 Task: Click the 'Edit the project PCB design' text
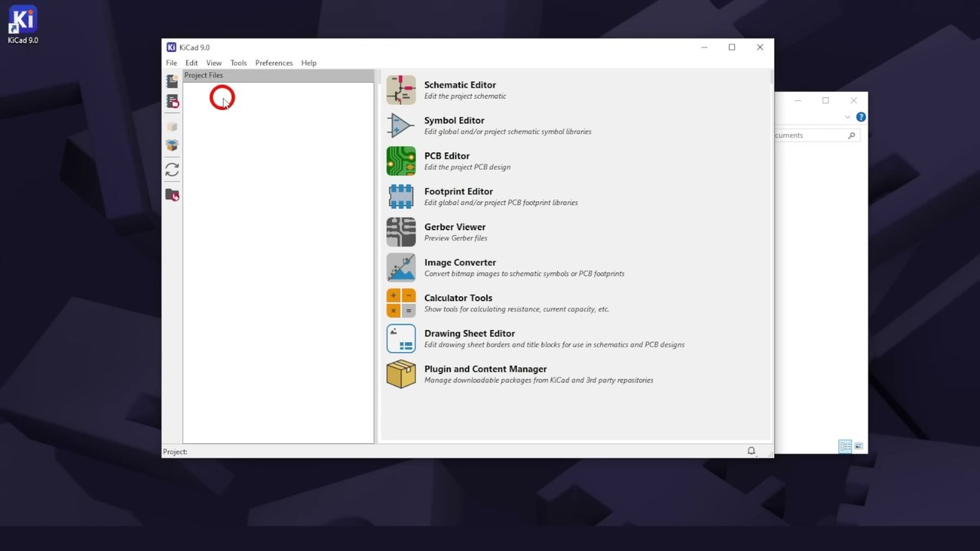coord(467,167)
